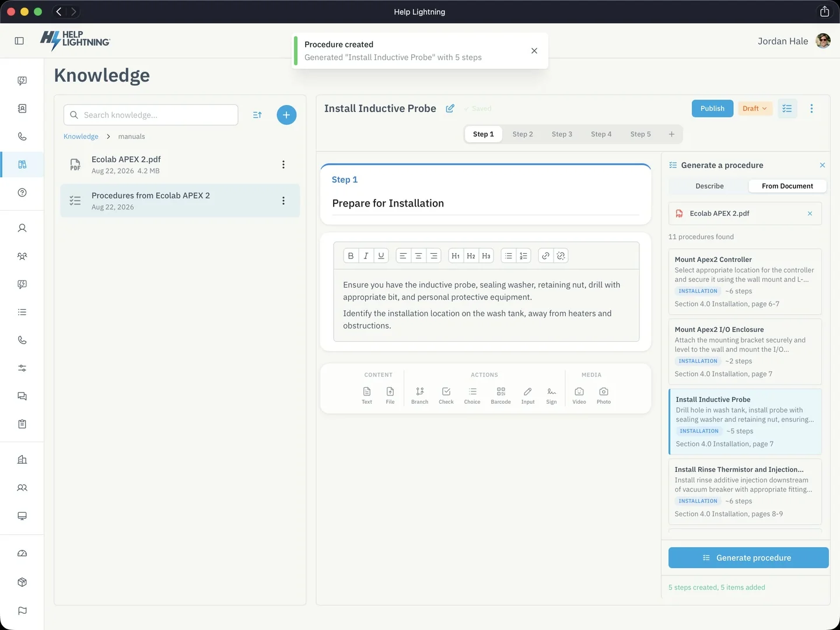The height and width of the screenshot is (630, 840).
Task: Toggle bold formatting in editor
Action: pos(351,256)
